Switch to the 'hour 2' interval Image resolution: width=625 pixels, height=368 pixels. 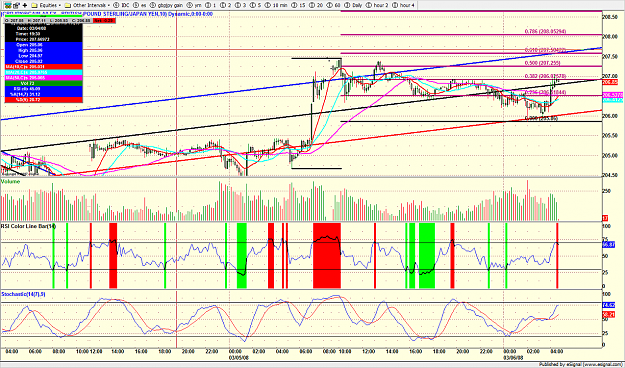pos(377,5)
